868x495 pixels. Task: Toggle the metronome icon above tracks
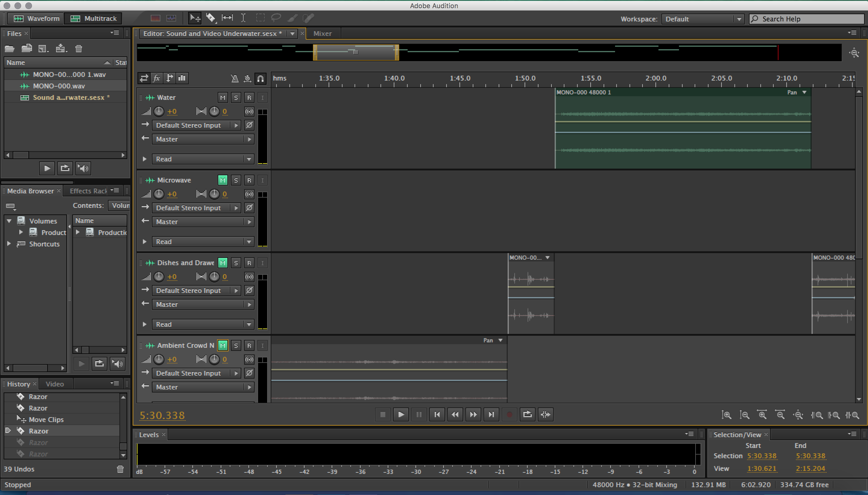point(234,78)
